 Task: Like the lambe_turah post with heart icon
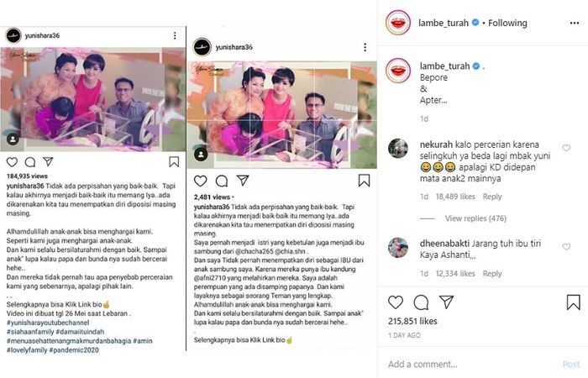(396, 302)
